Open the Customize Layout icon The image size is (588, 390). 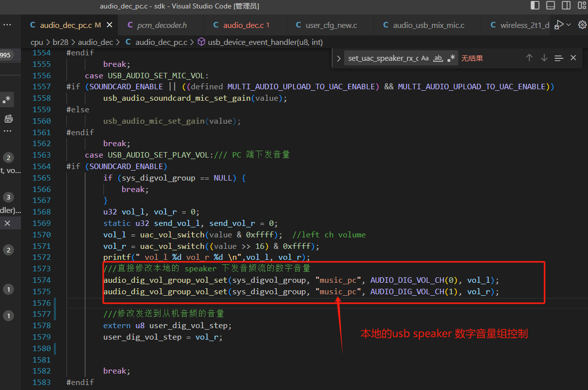[x=582, y=5]
